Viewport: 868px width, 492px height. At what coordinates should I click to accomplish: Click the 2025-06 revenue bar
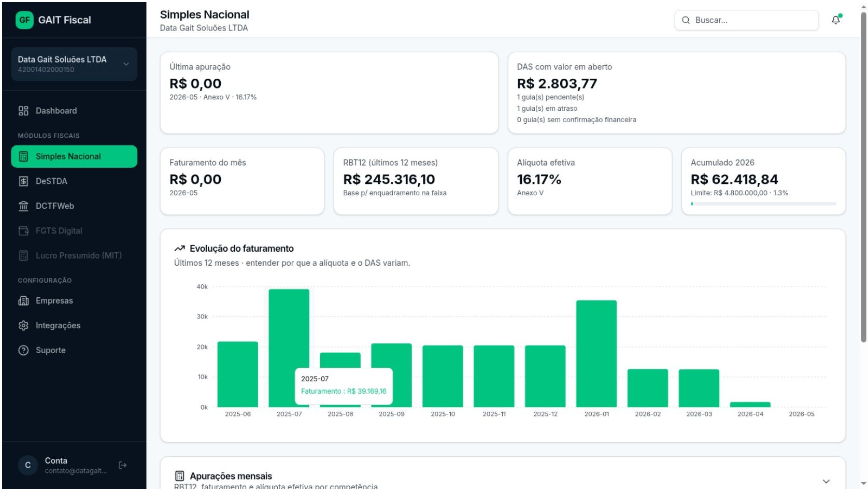(238, 374)
